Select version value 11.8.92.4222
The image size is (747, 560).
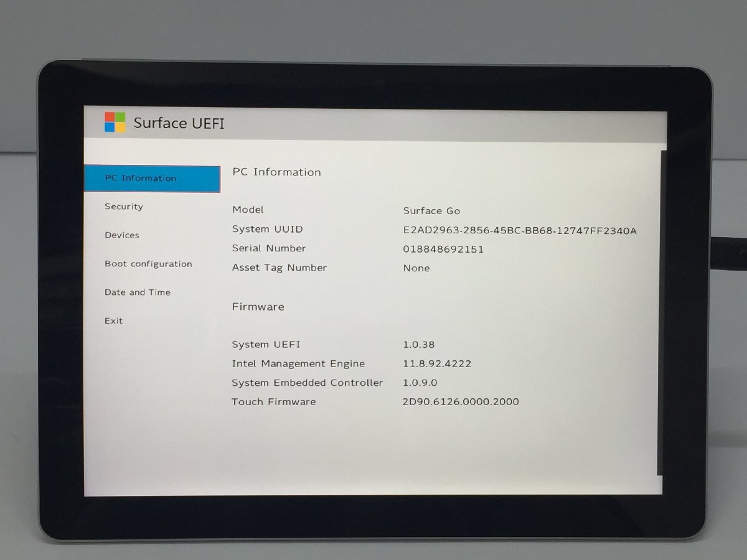[436, 364]
